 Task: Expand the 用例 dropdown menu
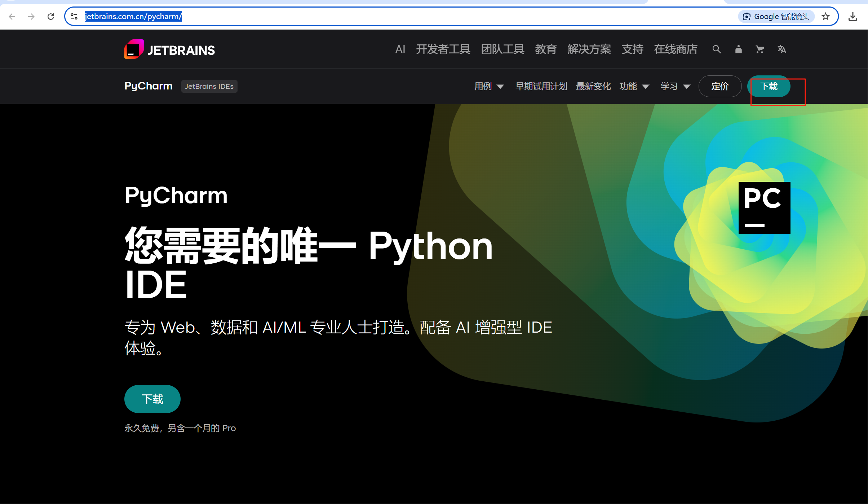tap(489, 86)
